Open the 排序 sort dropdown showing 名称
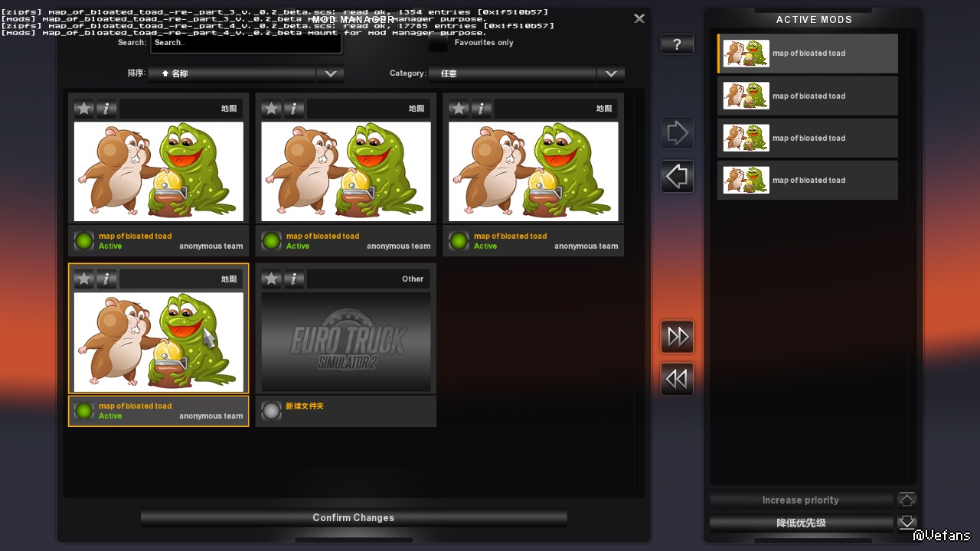Viewport: 980px width, 551px height. click(232, 73)
